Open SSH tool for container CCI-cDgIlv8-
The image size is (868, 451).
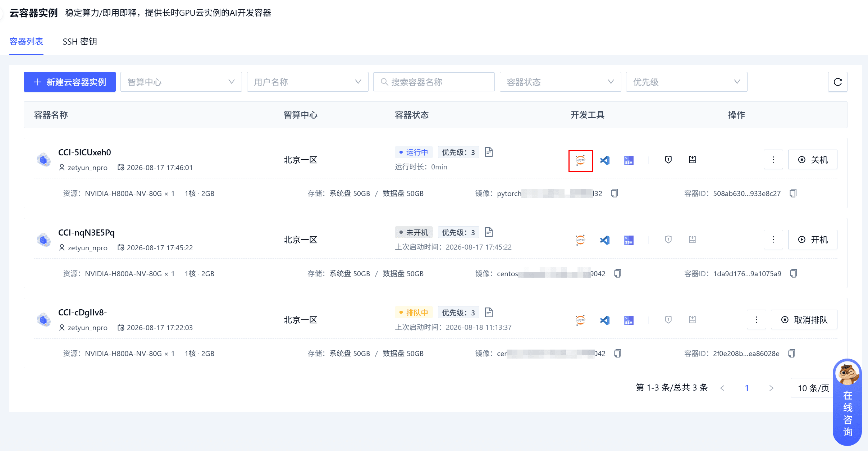pyautogui.click(x=629, y=320)
